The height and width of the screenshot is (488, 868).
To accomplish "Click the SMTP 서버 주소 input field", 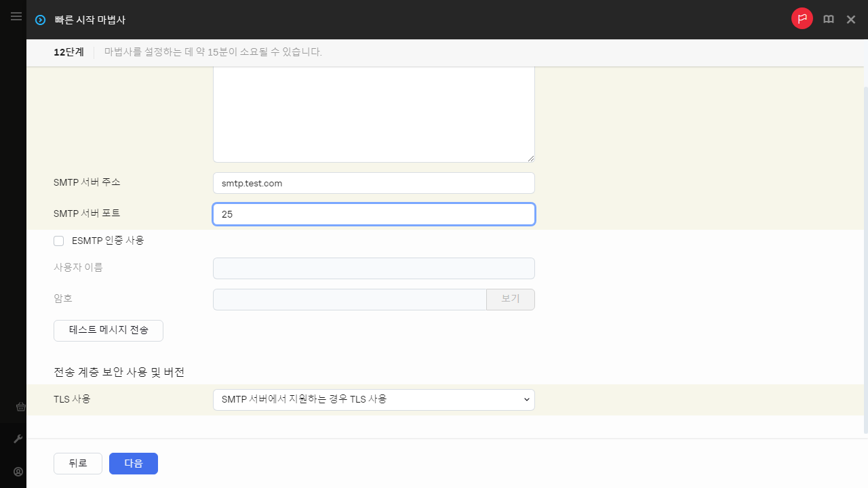I will pos(374,183).
